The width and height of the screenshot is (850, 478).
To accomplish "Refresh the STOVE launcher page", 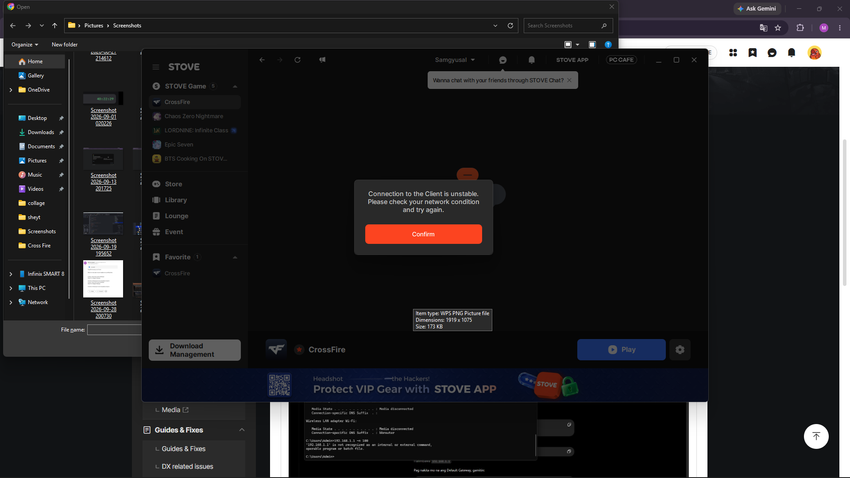I will pyautogui.click(x=297, y=60).
